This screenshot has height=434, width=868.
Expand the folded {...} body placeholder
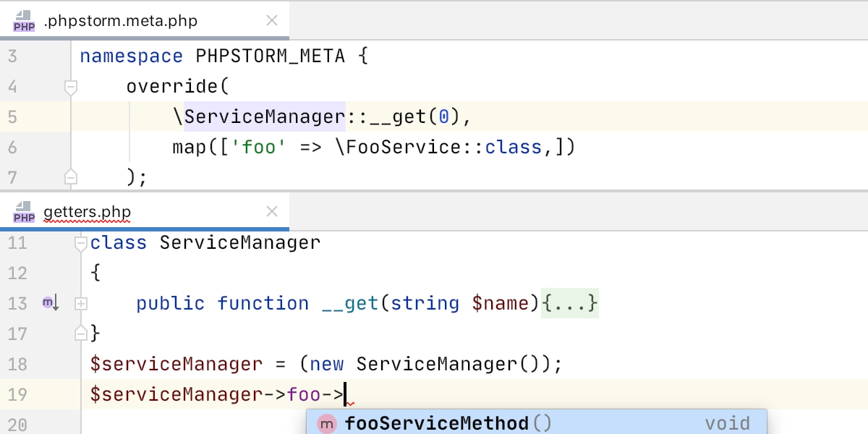570,304
